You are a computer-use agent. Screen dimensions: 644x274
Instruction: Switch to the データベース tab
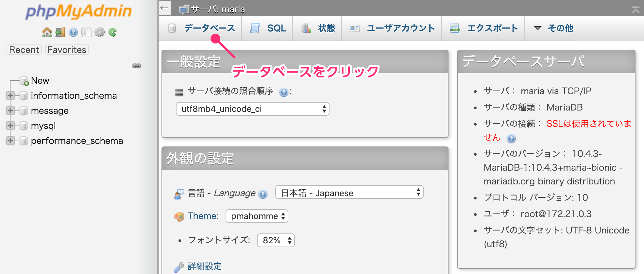tap(201, 28)
